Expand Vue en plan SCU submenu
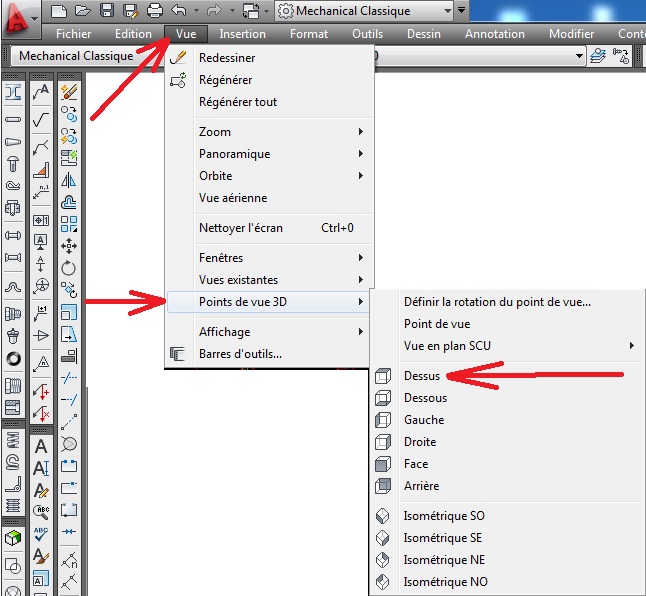This screenshot has width=646, height=596. pyautogui.click(x=506, y=346)
